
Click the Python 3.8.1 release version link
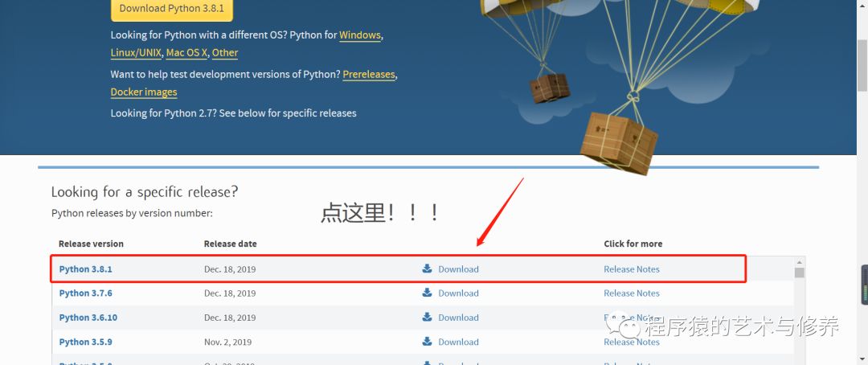click(x=86, y=269)
